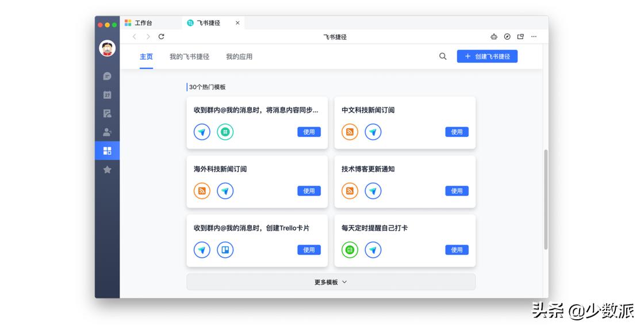This screenshot has height=329, width=644.
Task: Click the green grid icon in sync message card
Action: point(225,132)
